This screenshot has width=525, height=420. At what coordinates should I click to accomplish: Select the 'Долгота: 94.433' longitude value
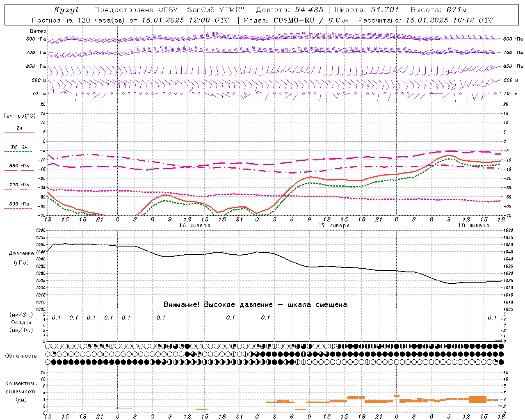[x=290, y=10]
